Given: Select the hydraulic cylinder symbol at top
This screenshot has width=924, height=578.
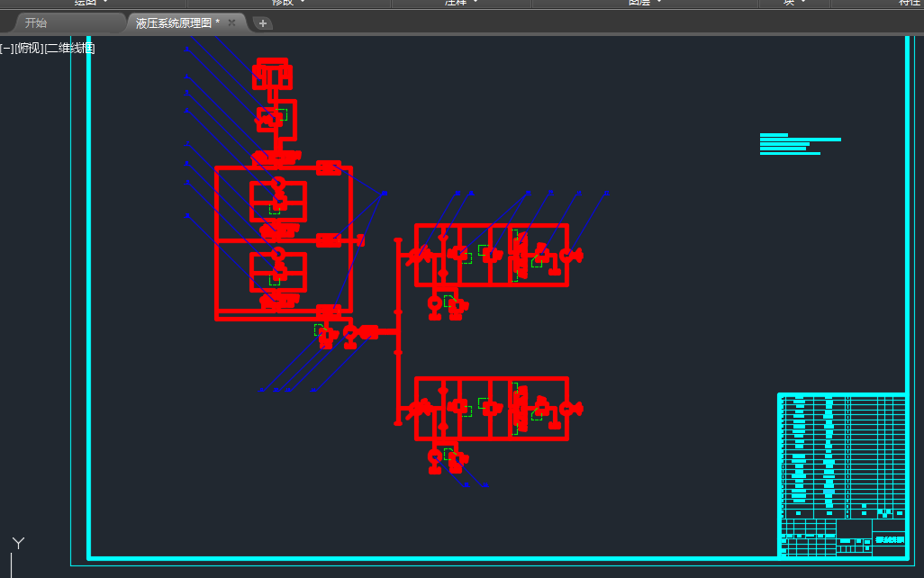Looking at the screenshot, I should click(x=272, y=74).
